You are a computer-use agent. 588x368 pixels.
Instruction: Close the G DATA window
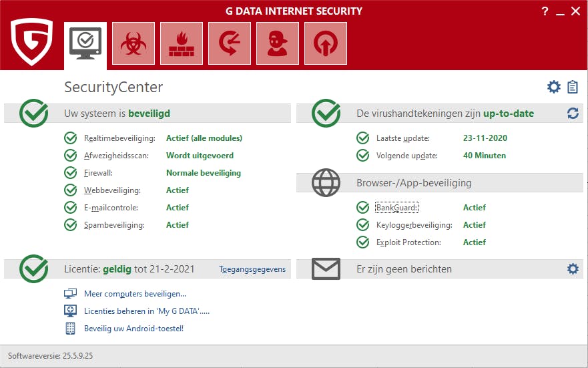[x=575, y=11]
